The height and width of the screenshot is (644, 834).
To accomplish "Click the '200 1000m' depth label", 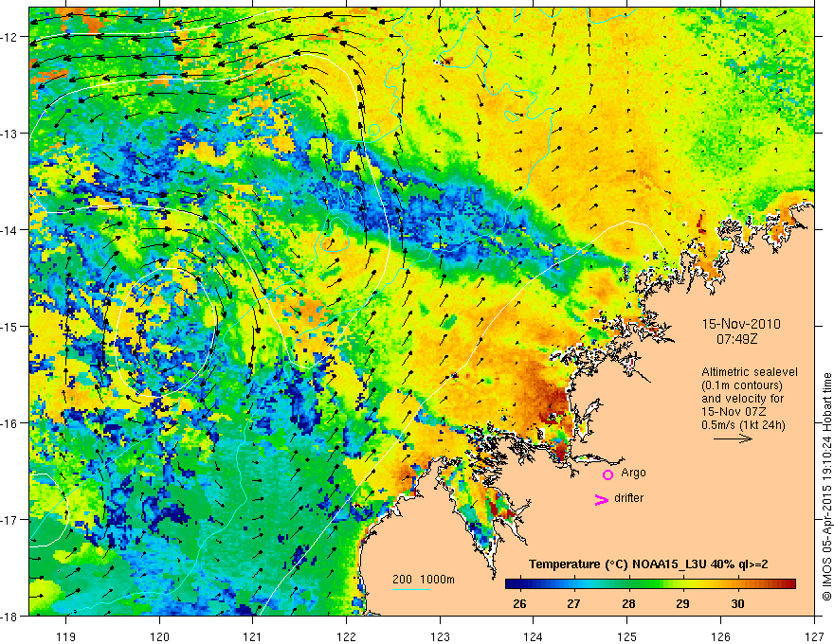I will click(x=424, y=580).
